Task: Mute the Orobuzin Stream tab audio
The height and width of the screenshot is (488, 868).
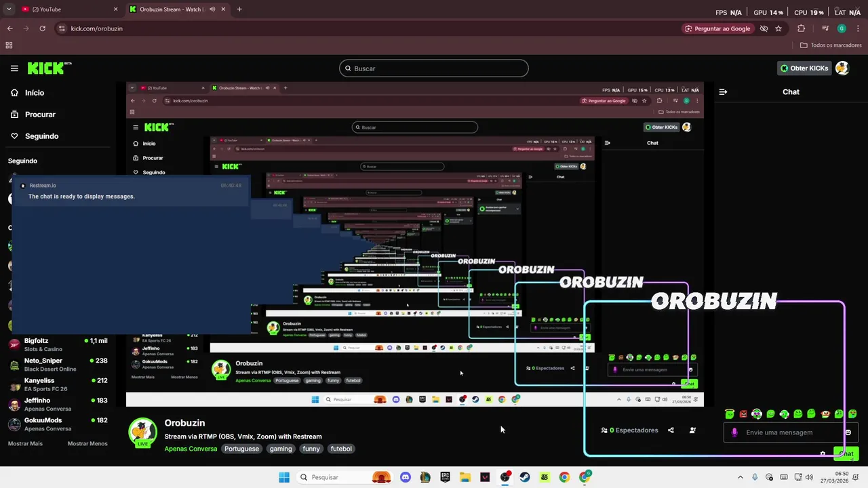Action: click(x=212, y=9)
